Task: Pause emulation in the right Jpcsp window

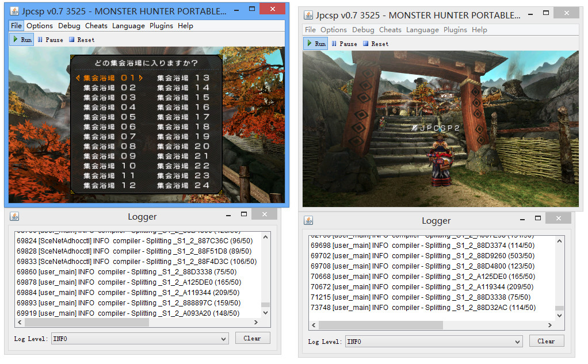Action: (344, 44)
